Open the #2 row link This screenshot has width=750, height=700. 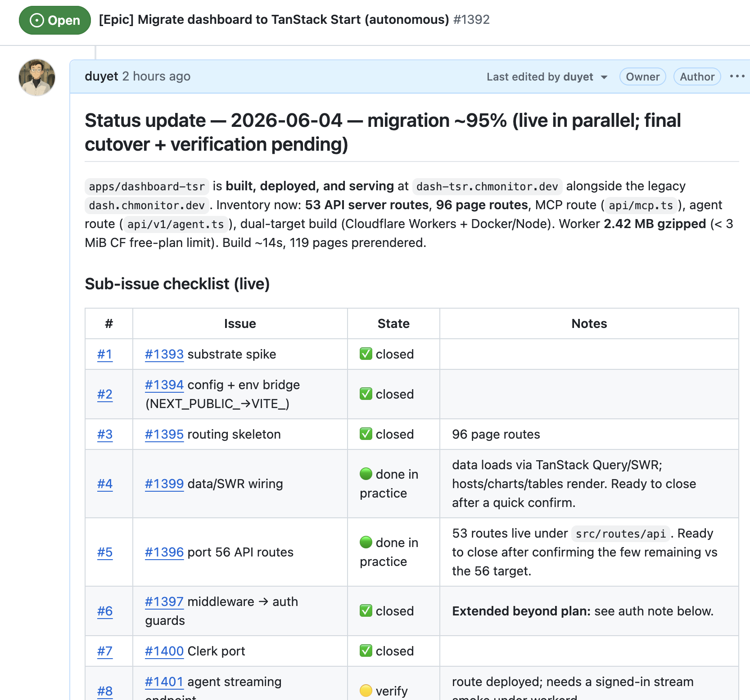[x=105, y=395]
